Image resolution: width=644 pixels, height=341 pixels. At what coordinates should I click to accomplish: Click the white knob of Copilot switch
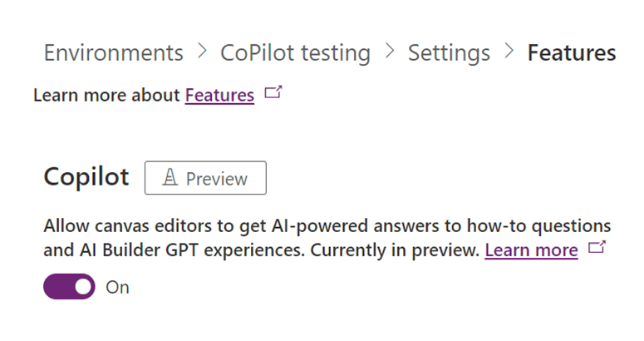pyautogui.click(x=82, y=288)
